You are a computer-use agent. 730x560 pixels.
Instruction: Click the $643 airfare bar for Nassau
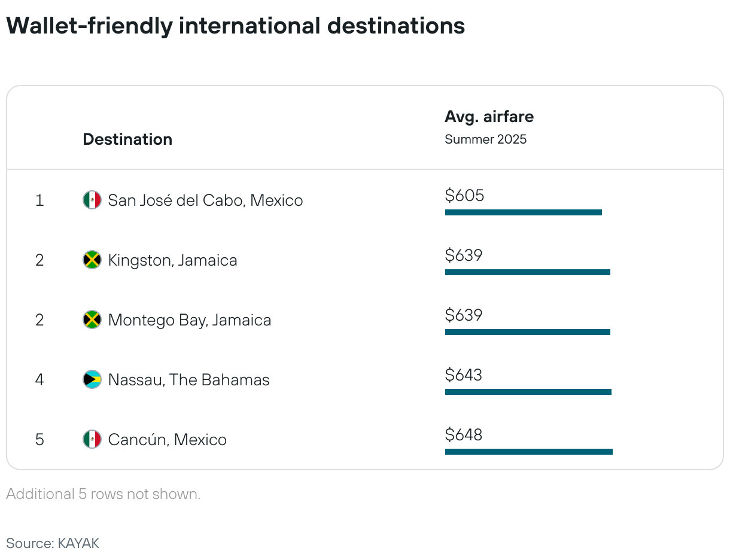[528, 392]
